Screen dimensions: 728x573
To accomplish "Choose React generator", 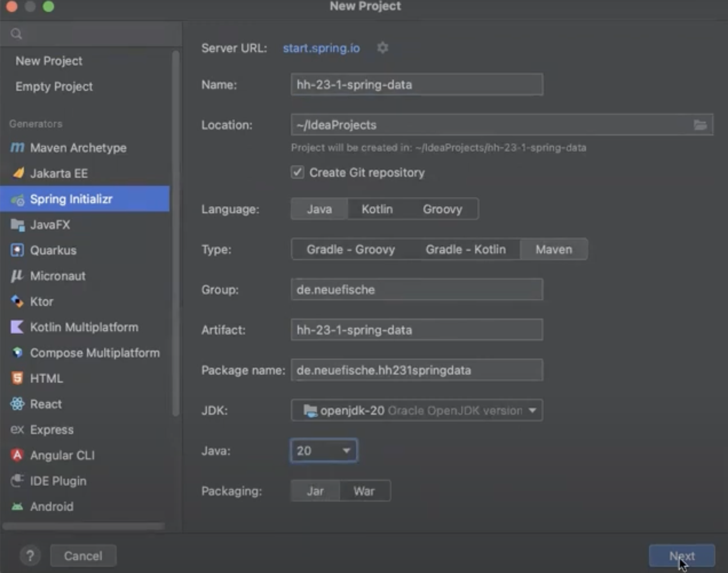I will [x=85, y=404].
